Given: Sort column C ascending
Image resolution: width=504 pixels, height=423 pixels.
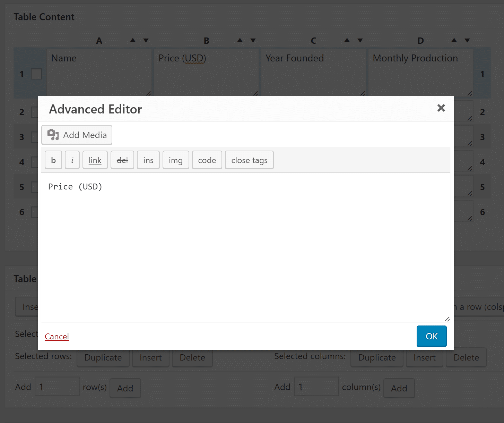Looking at the screenshot, I should 347,40.
